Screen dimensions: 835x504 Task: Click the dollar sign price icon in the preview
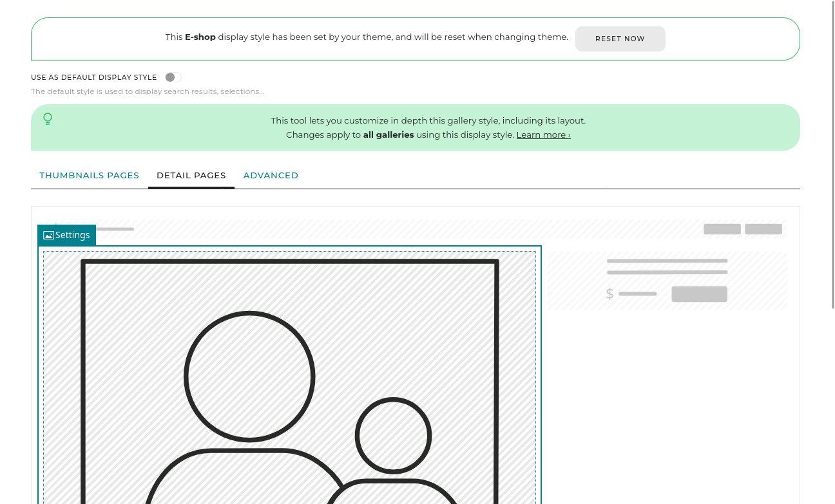click(609, 294)
